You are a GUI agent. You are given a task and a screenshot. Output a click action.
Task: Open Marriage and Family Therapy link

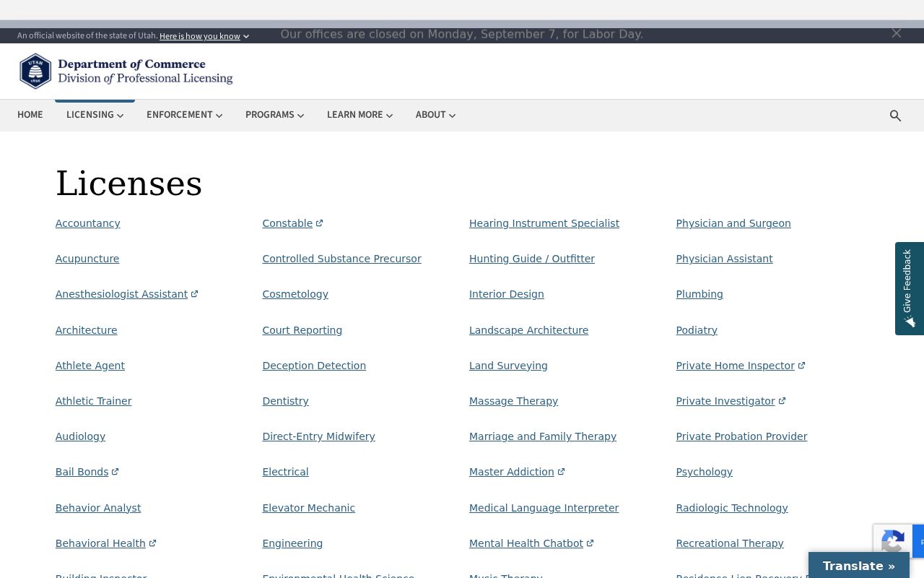[x=543, y=436]
